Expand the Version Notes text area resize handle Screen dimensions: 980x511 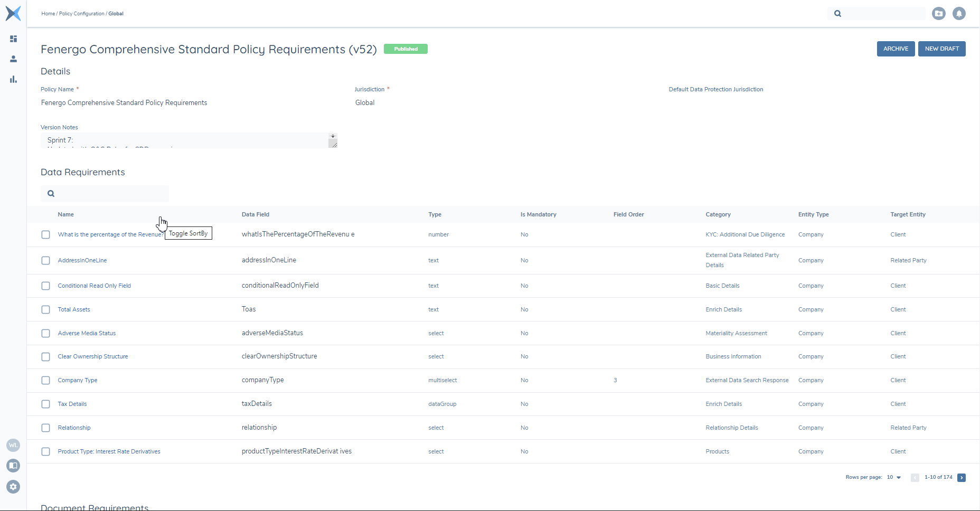pos(333,144)
